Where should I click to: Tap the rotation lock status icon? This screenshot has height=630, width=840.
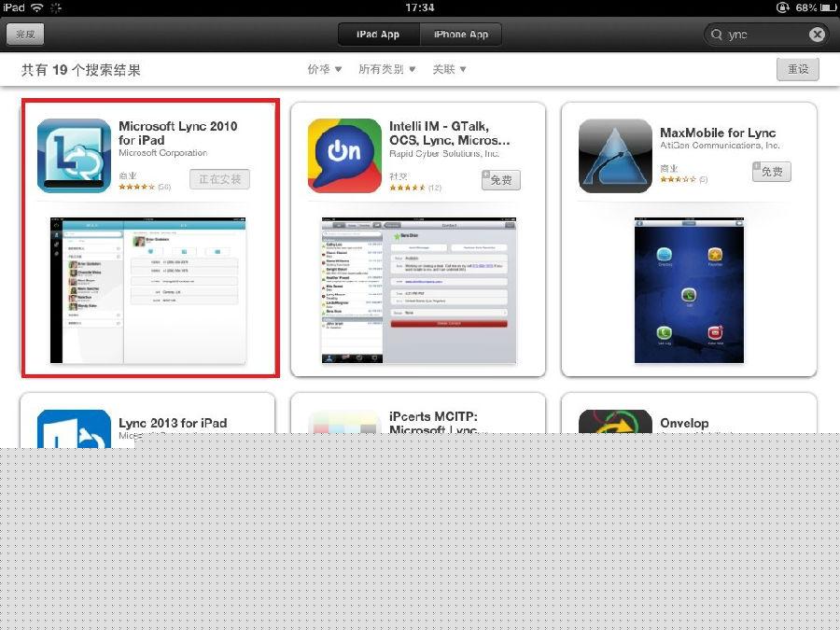click(783, 7)
